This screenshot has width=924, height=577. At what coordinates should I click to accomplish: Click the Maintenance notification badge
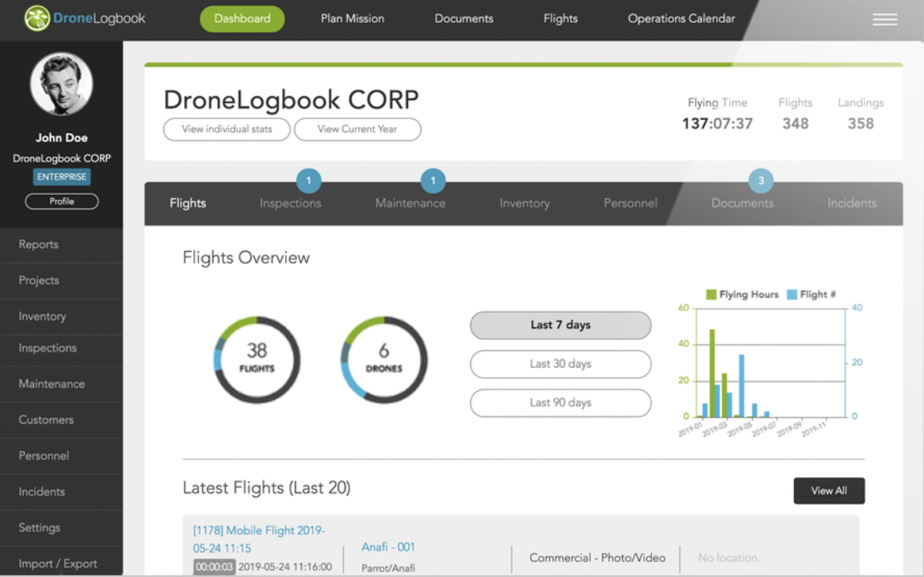coord(433,181)
